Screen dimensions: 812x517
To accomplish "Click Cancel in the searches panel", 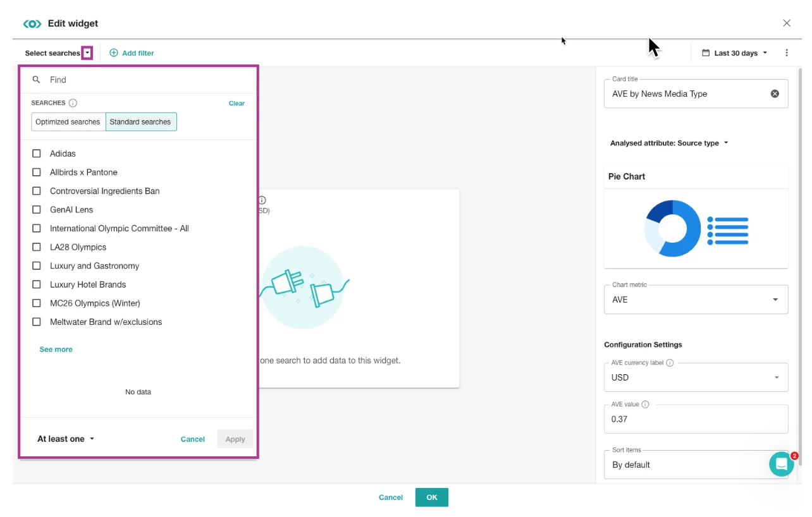I will 193,439.
